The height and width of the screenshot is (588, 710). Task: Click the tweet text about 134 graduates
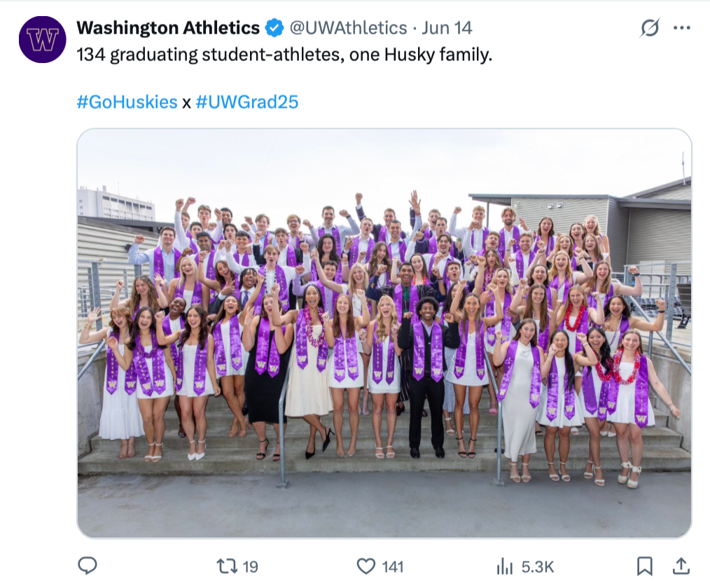coord(284,55)
